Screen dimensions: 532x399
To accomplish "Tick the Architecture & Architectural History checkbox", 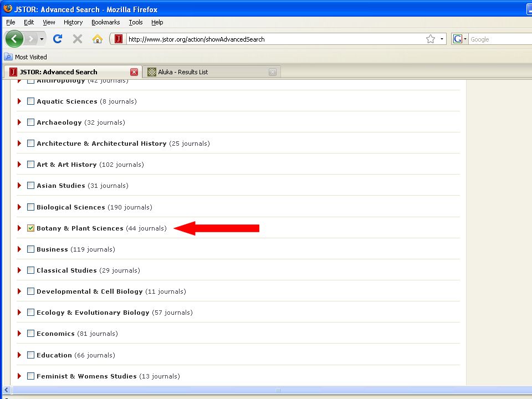I will coord(30,143).
